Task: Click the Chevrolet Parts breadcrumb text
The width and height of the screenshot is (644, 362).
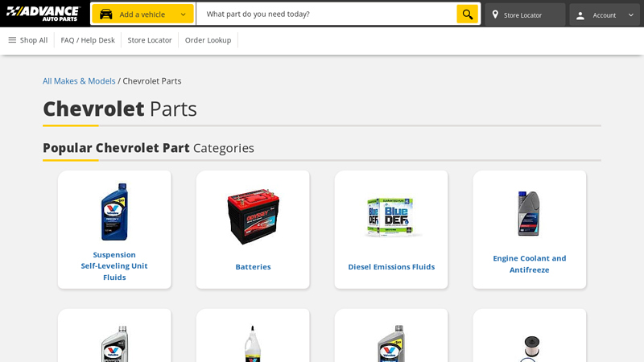Action: point(152,81)
